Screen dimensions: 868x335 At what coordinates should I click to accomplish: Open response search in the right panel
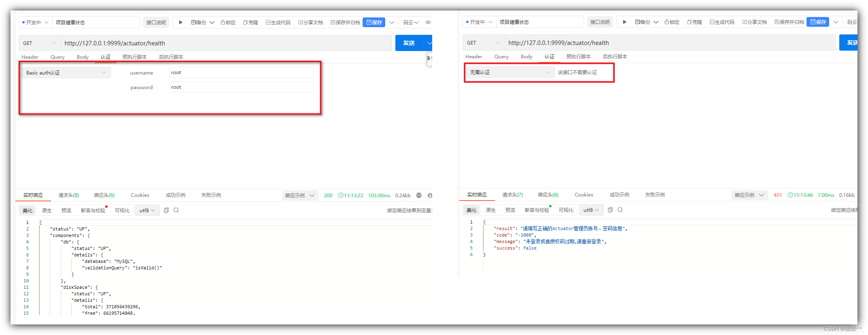pyautogui.click(x=620, y=210)
